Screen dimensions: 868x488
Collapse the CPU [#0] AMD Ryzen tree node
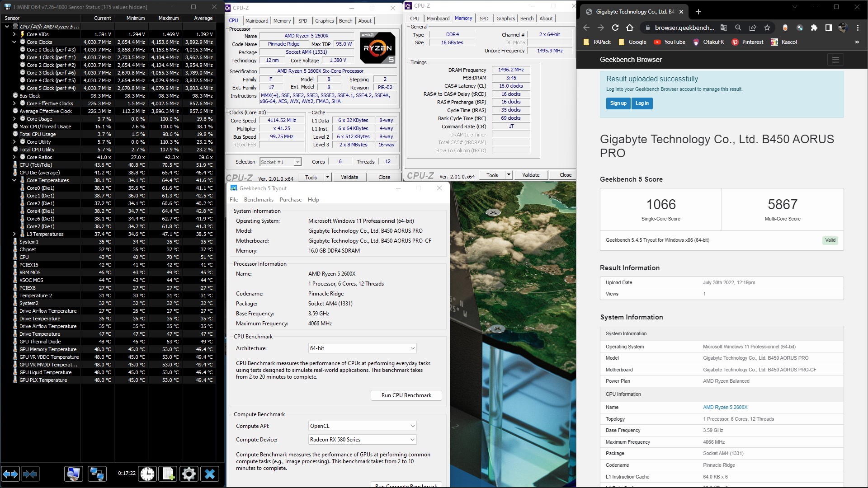click(x=7, y=27)
